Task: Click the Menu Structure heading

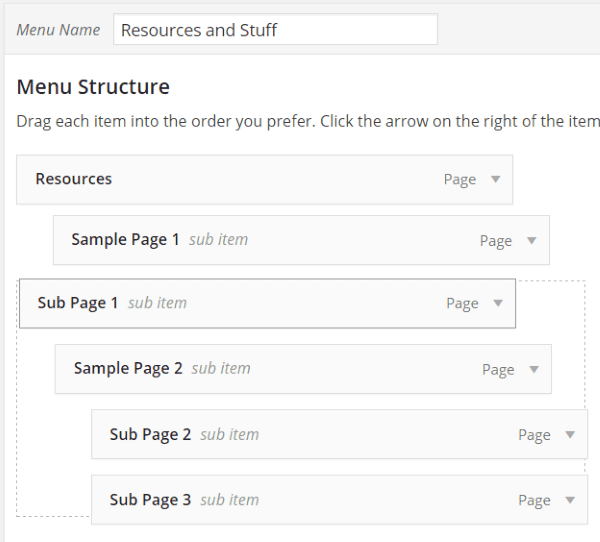Action: (x=93, y=87)
